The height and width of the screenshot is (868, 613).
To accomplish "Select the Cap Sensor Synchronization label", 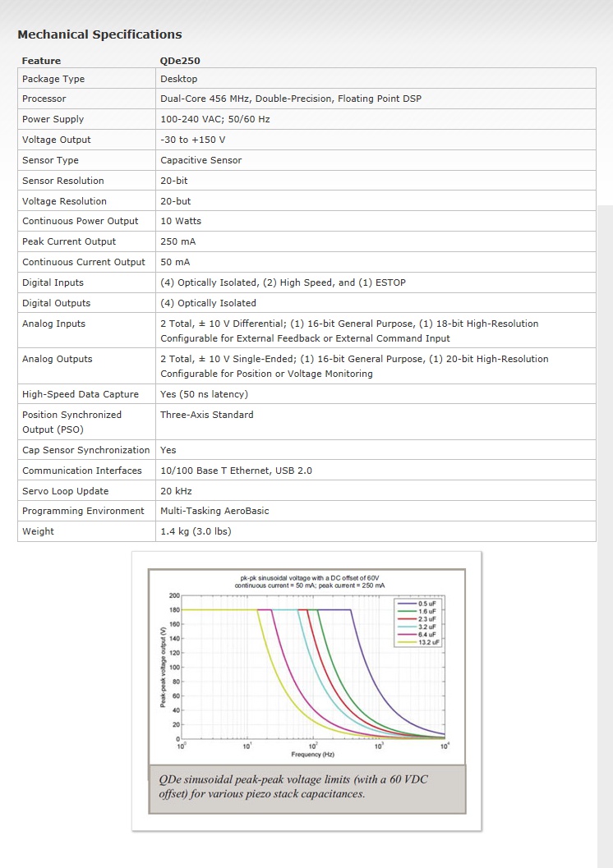I will point(85,450).
